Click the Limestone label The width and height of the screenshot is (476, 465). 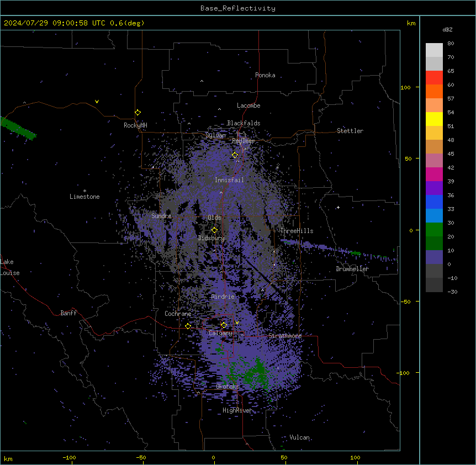click(x=84, y=197)
